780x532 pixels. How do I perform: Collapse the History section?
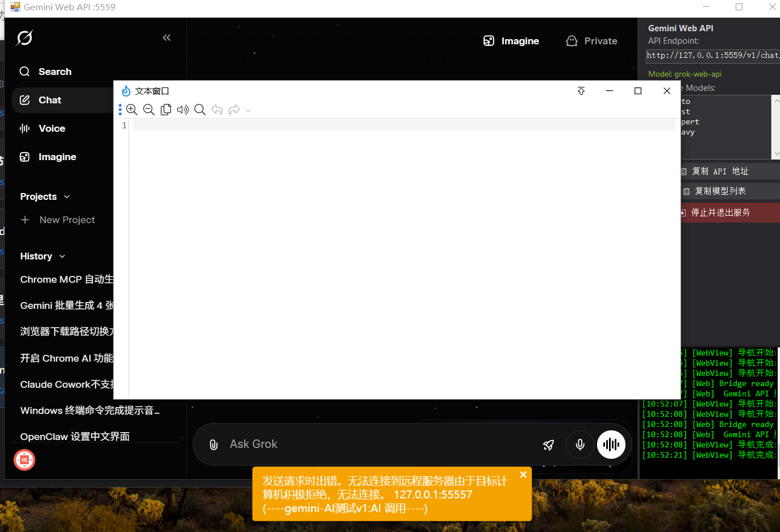click(x=62, y=256)
